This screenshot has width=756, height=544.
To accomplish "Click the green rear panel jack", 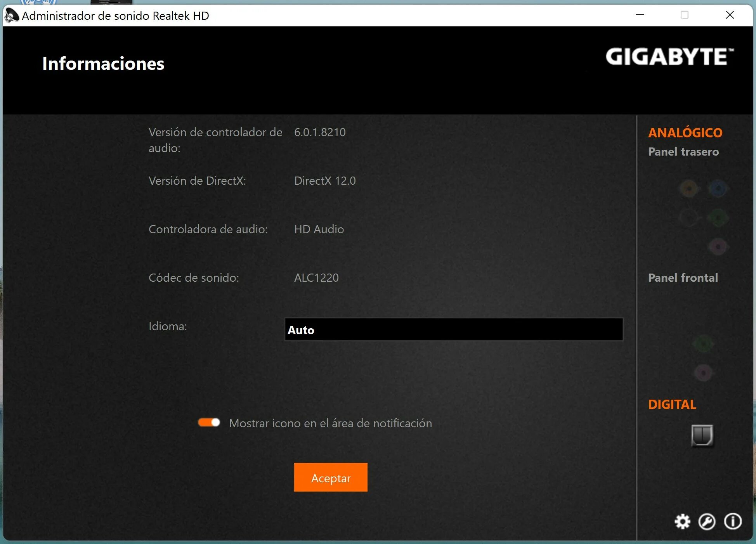I will tap(718, 218).
